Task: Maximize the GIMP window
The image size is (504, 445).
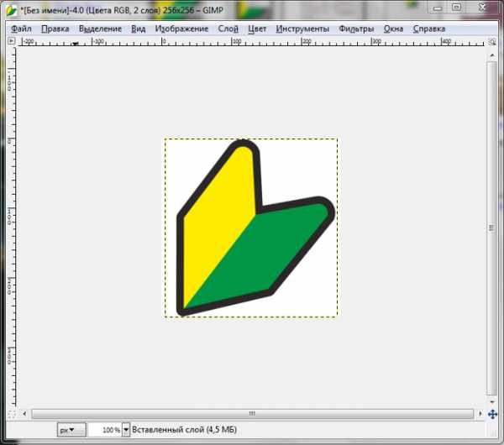Action: 456,8
